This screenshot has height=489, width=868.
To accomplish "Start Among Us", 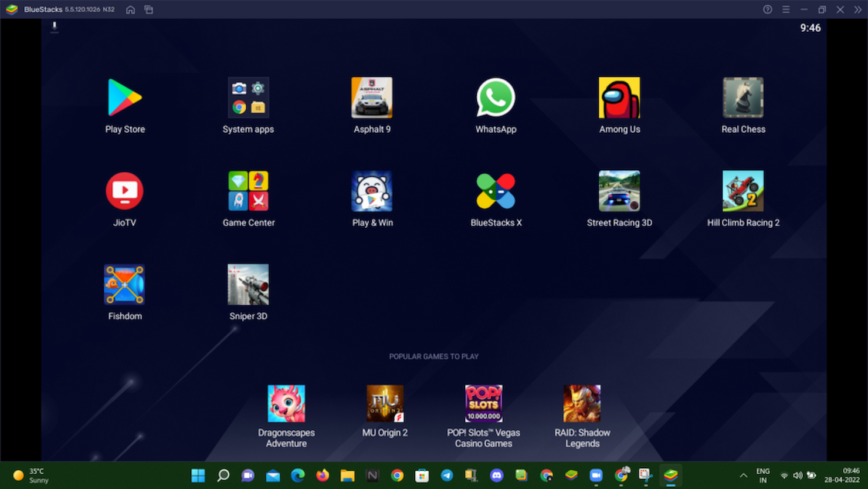I will (619, 97).
